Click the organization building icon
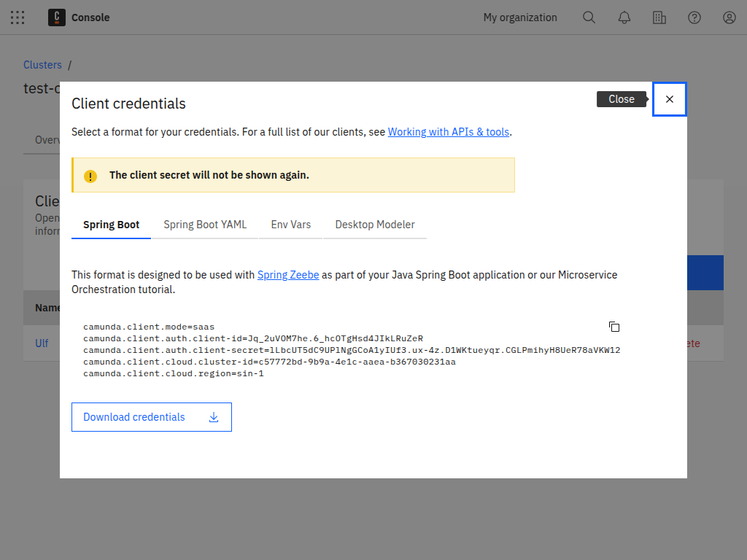 (659, 17)
